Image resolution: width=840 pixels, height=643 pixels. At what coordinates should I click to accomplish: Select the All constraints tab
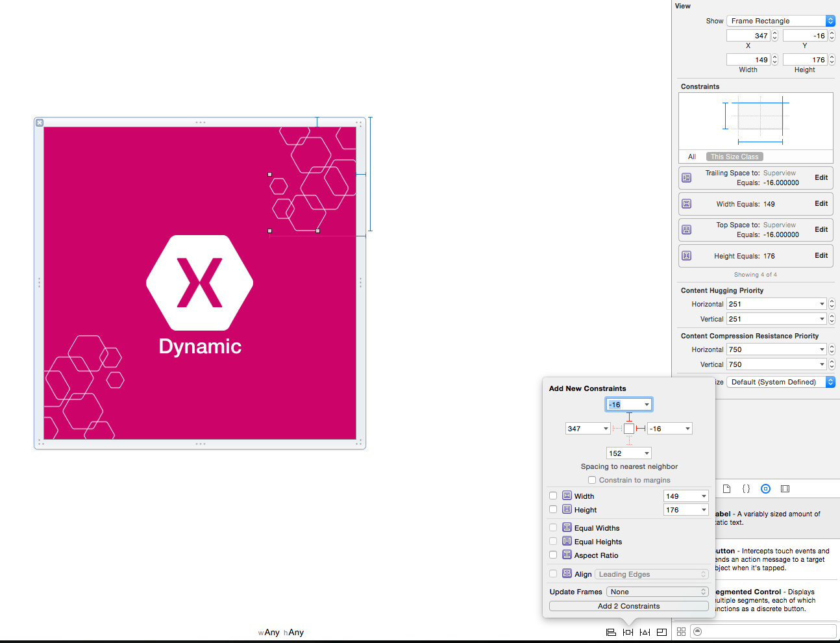[691, 157]
